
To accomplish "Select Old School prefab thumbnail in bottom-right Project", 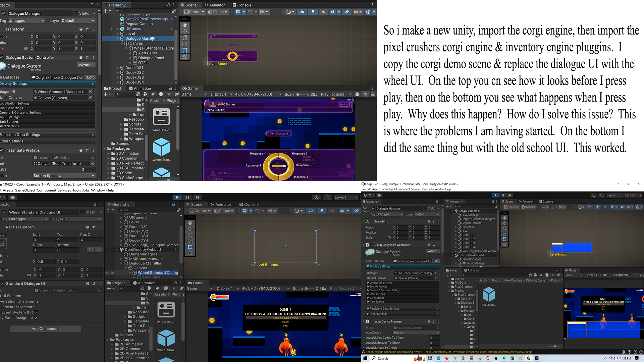I will pos(489,296).
